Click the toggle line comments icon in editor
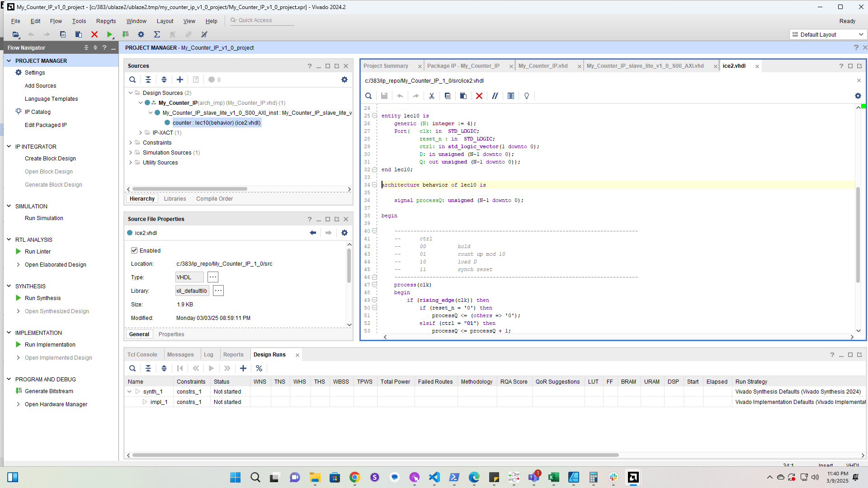868x488 pixels. (495, 96)
